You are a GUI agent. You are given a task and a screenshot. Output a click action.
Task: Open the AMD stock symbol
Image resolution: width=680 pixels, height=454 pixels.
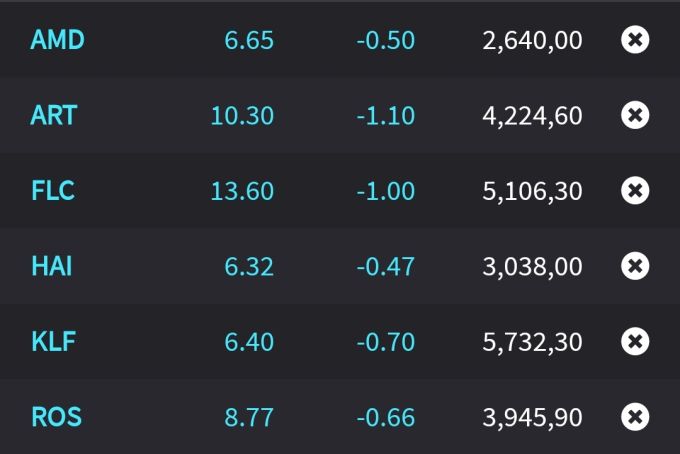57,40
